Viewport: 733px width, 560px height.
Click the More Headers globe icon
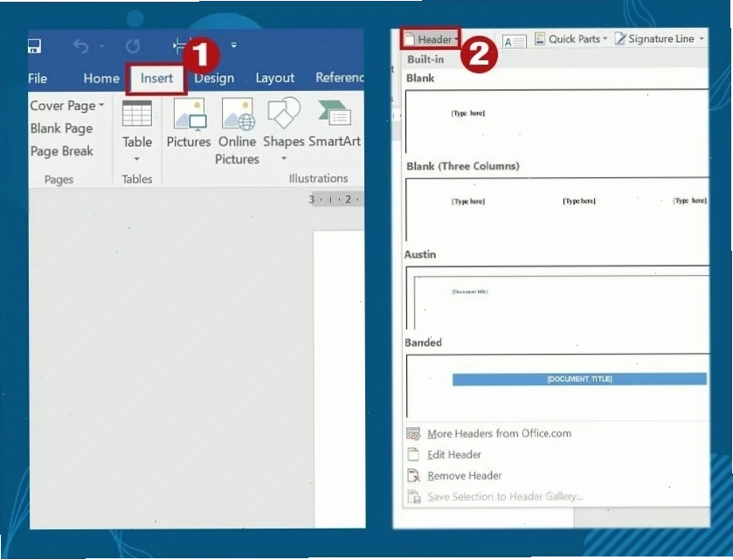(414, 434)
